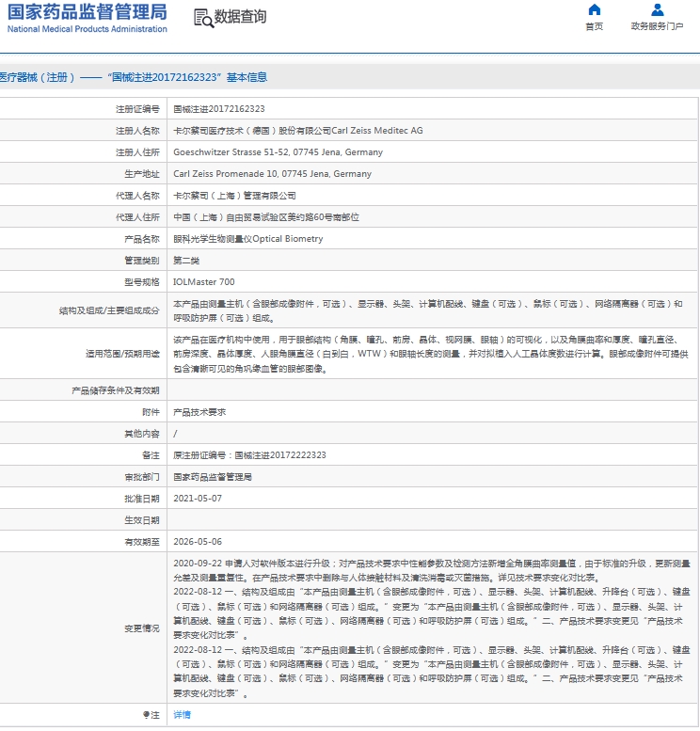Click the 有效期至 label

[142, 542]
